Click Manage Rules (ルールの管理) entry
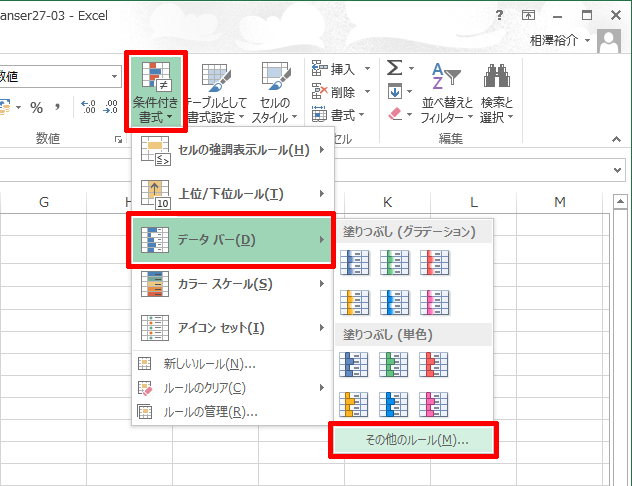 tap(233, 412)
